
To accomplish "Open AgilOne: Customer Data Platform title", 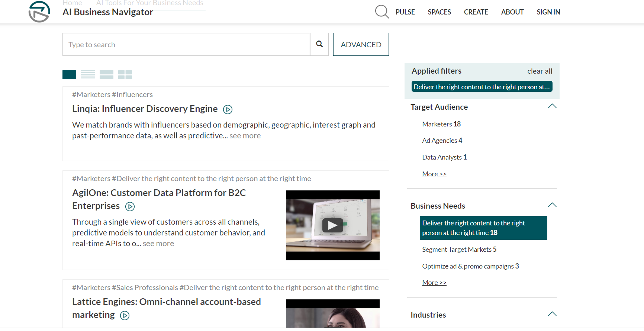I will [x=159, y=199].
